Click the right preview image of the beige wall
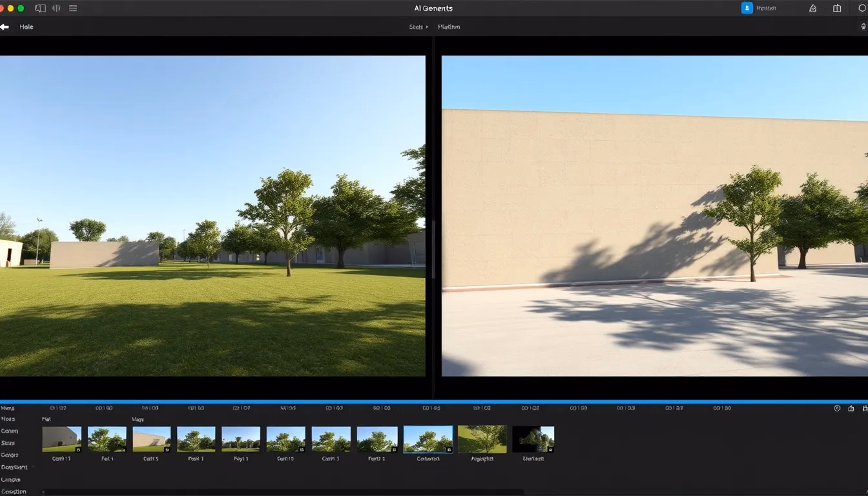 (x=655, y=216)
